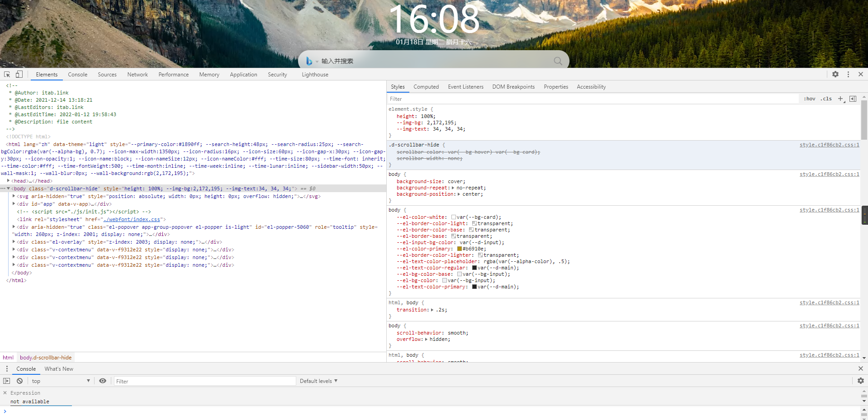Expand the head element node
Image resolution: width=868 pixels, height=420 pixels.
click(x=9, y=181)
